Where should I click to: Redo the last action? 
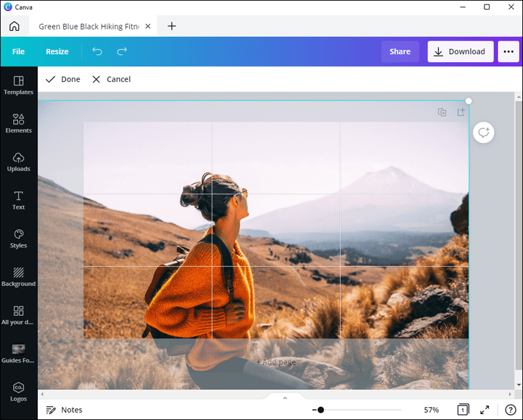coord(122,52)
